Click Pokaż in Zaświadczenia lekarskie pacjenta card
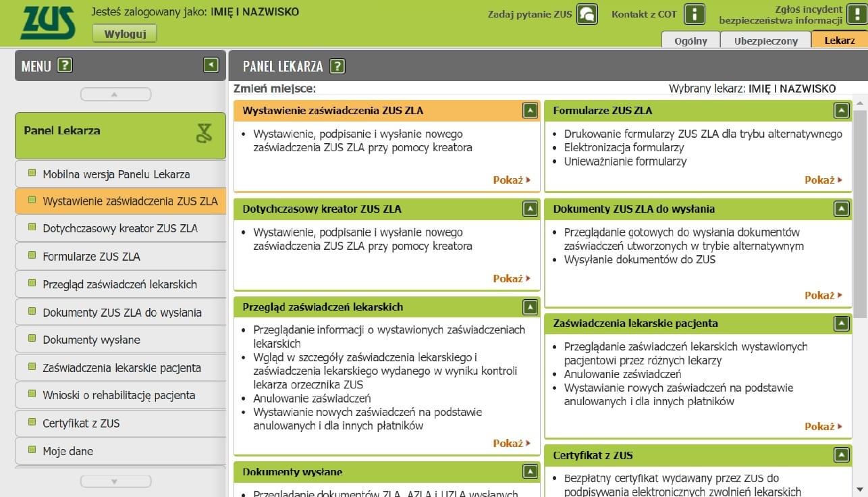Image resolution: width=868 pixels, height=497 pixels. click(823, 427)
